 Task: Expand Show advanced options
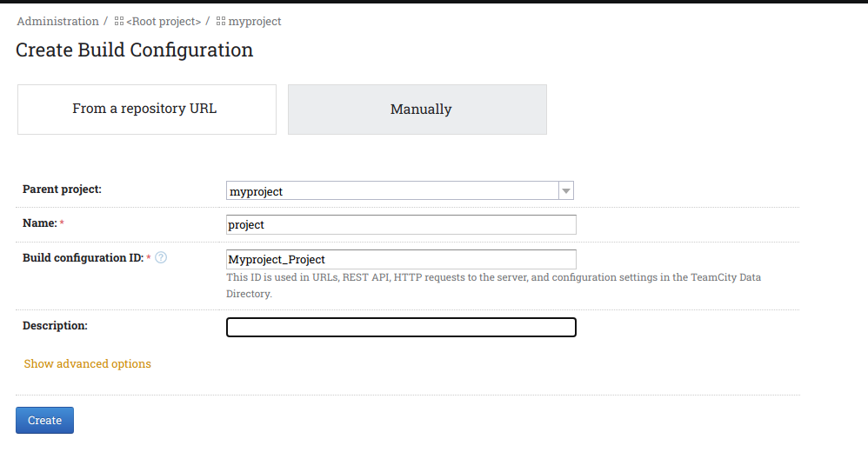tap(88, 363)
